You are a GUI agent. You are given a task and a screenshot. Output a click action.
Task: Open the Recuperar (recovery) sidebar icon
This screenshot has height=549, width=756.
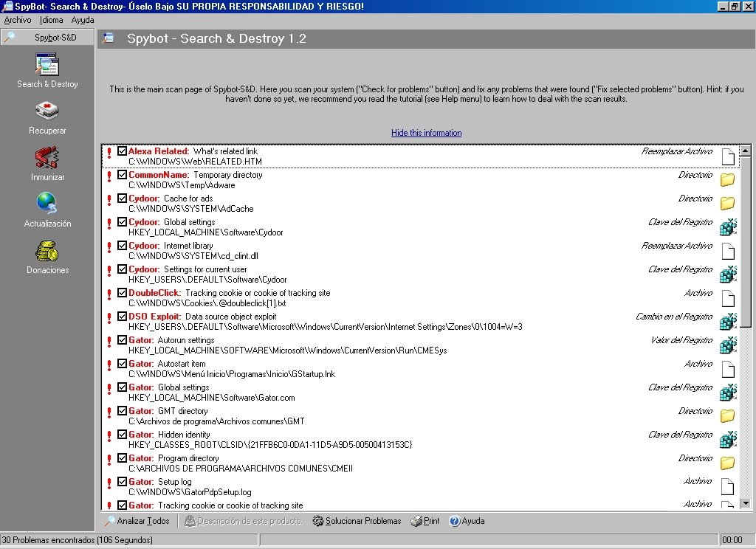point(47,111)
